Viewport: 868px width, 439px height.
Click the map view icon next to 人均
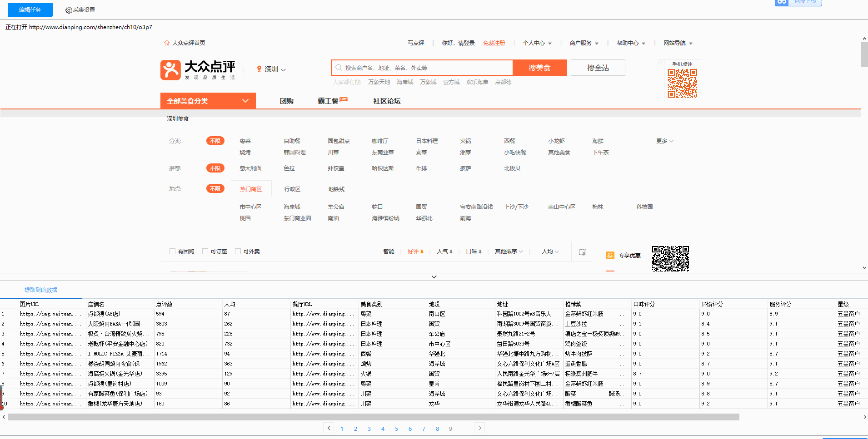pyautogui.click(x=583, y=252)
